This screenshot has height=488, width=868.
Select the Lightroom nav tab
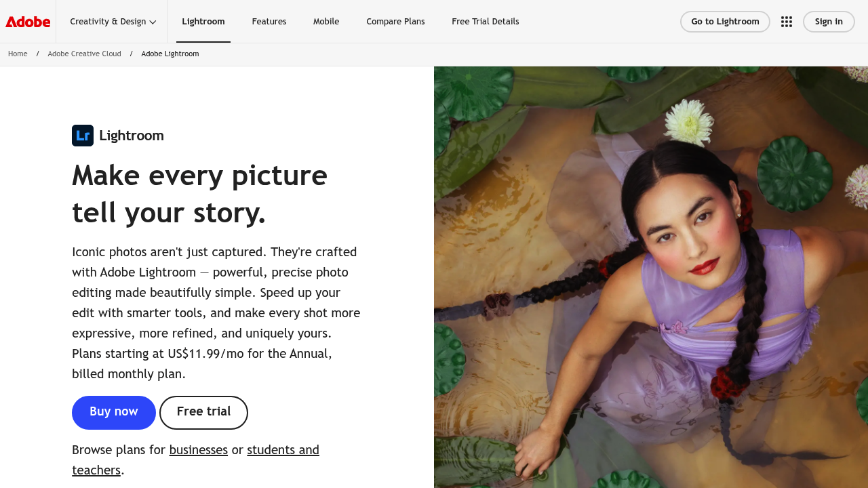(203, 22)
